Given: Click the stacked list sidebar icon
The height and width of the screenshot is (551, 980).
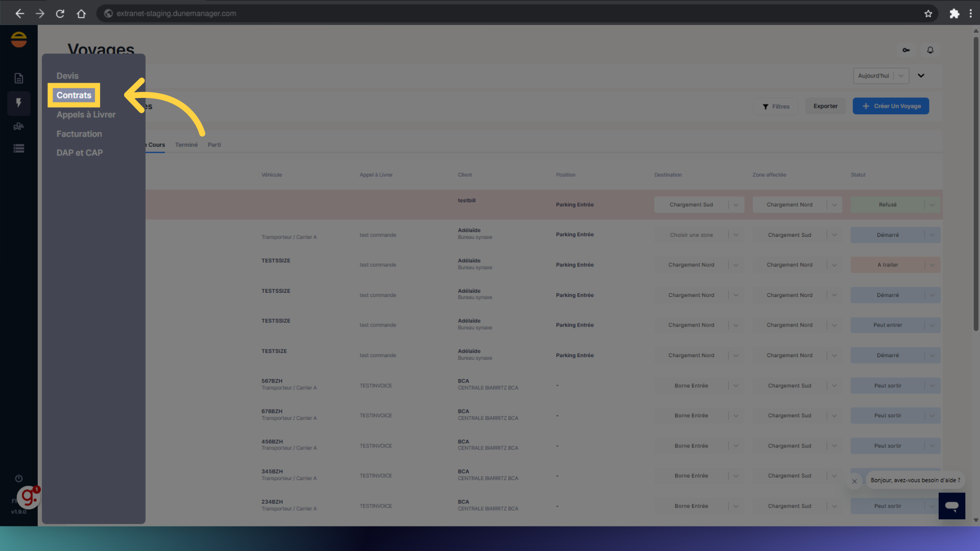Looking at the screenshot, I should (x=19, y=148).
